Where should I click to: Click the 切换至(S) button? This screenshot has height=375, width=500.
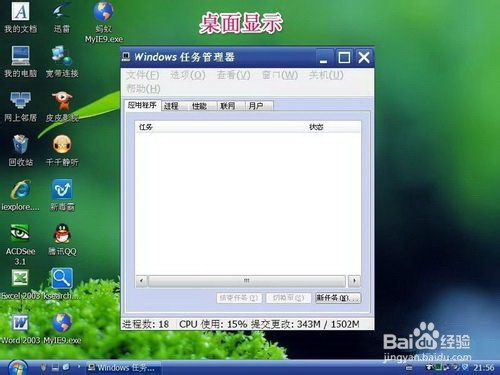(288, 298)
